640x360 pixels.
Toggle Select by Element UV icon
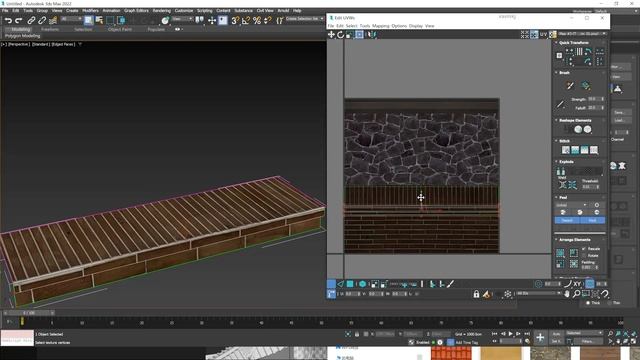362,284
